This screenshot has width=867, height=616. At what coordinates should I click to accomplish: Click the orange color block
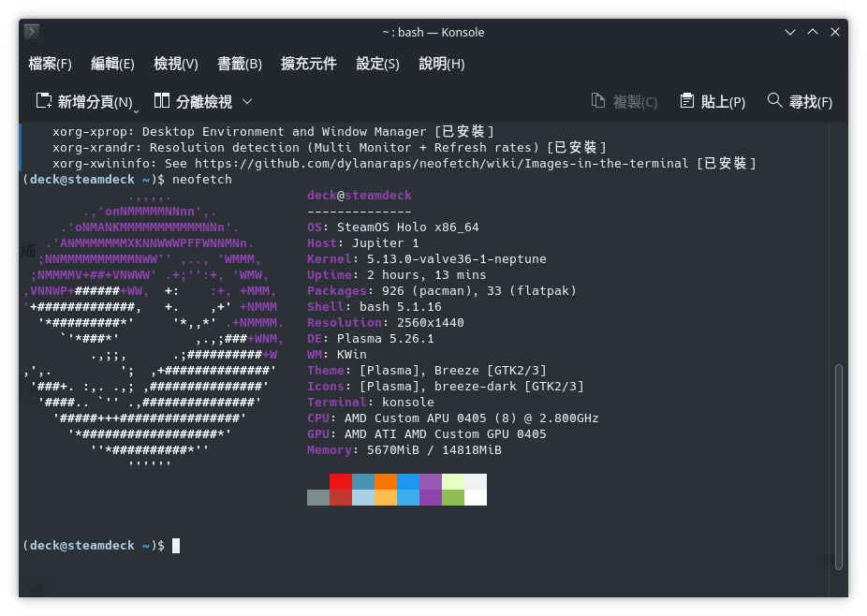pos(386,481)
